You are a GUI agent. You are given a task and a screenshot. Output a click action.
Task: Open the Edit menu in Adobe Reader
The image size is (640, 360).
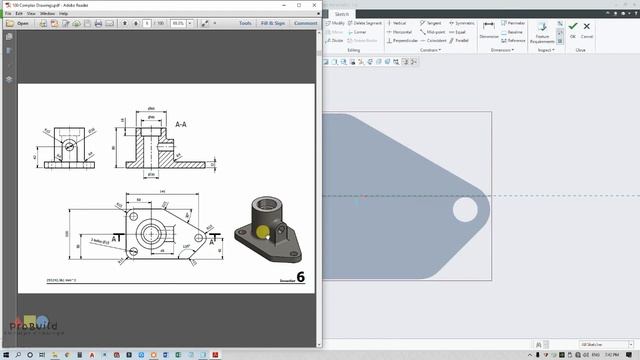19,13
